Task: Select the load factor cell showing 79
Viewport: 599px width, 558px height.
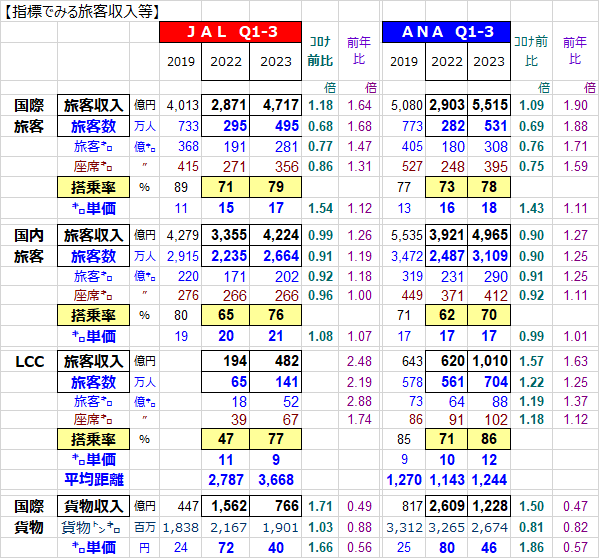Action: (275, 187)
